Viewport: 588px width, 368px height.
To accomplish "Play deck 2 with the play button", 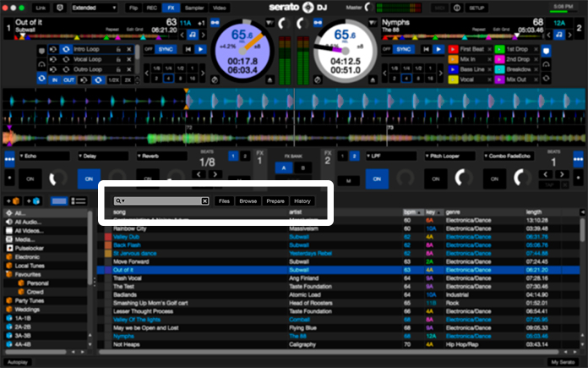I will click(438, 49).
